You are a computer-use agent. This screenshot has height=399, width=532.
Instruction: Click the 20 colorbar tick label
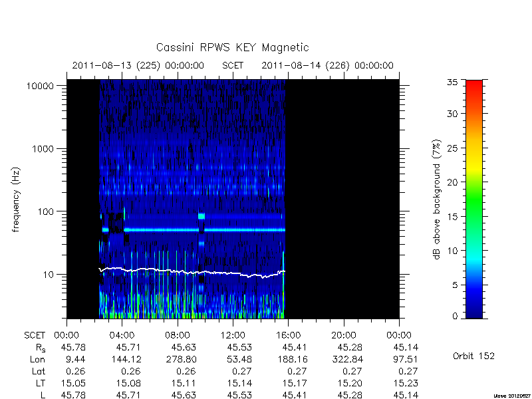[452, 182]
